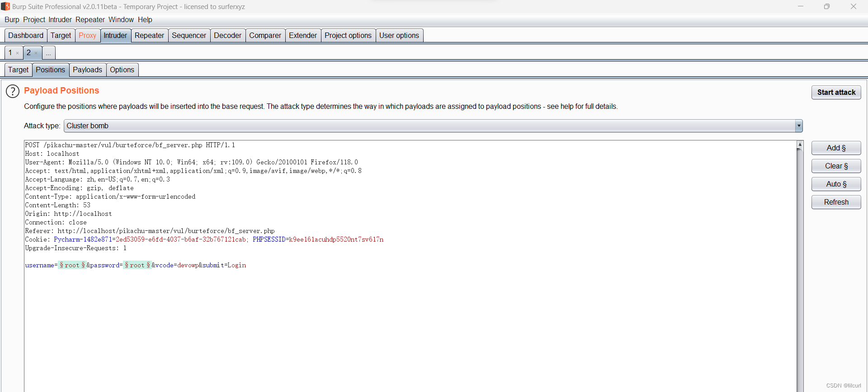
Task: Click the Burp Suite logo icon
Action: point(5,6)
